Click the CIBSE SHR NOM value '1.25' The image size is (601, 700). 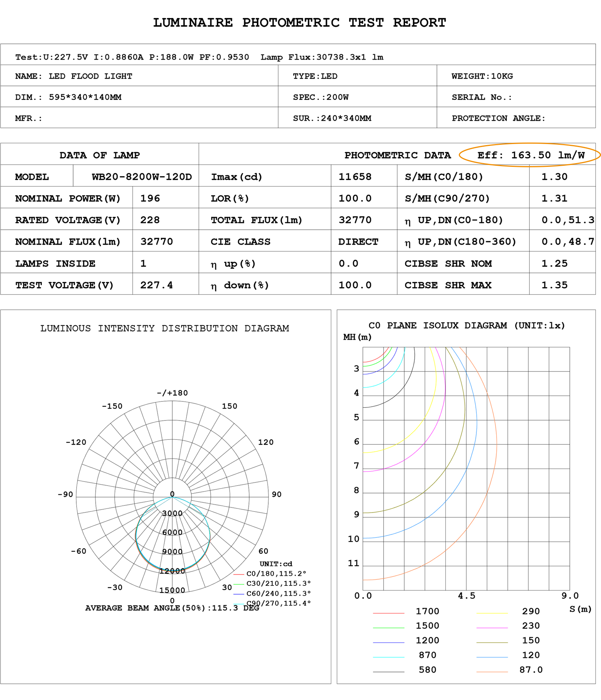click(x=554, y=263)
